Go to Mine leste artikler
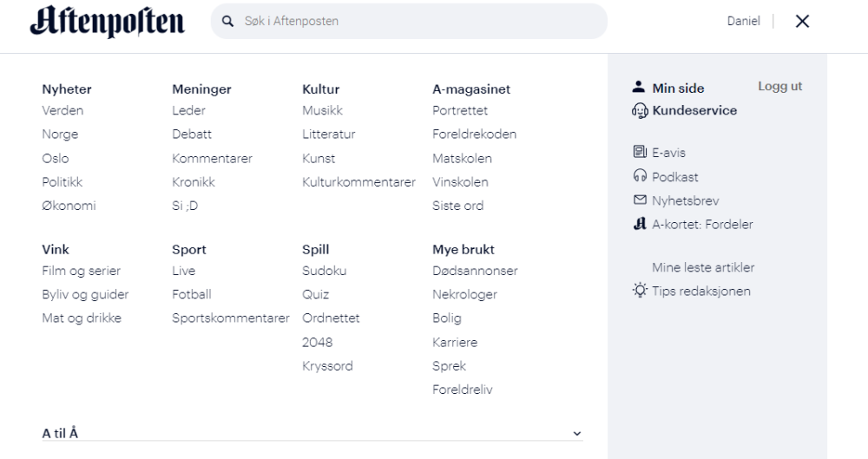 click(x=703, y=267)
